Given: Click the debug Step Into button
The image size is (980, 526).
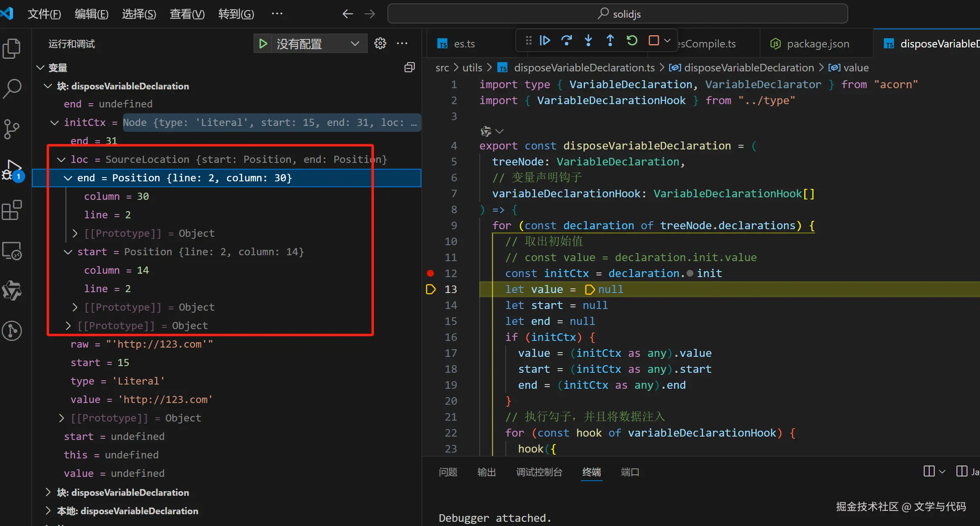Looking at the screenshot, I should (588, 41).
